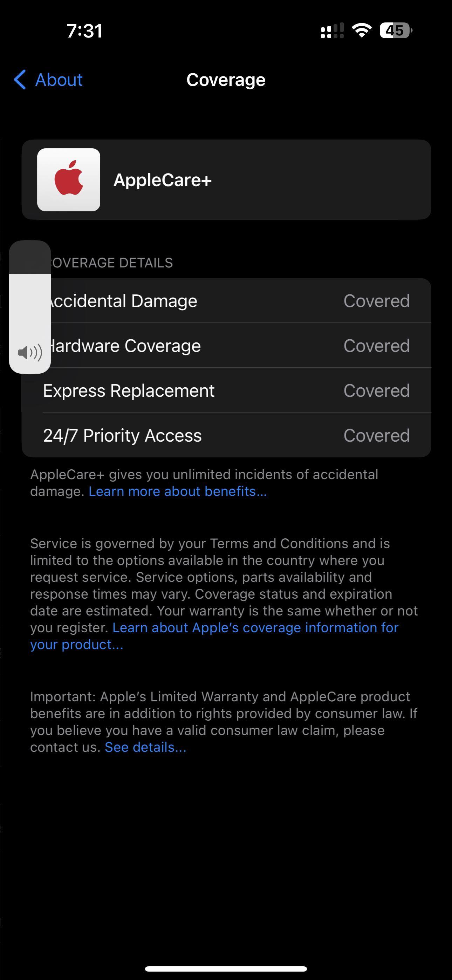This screenshot has width=452, height=980.
Task: Tap the Coverage screen title
Action: [x=226, y=80]
